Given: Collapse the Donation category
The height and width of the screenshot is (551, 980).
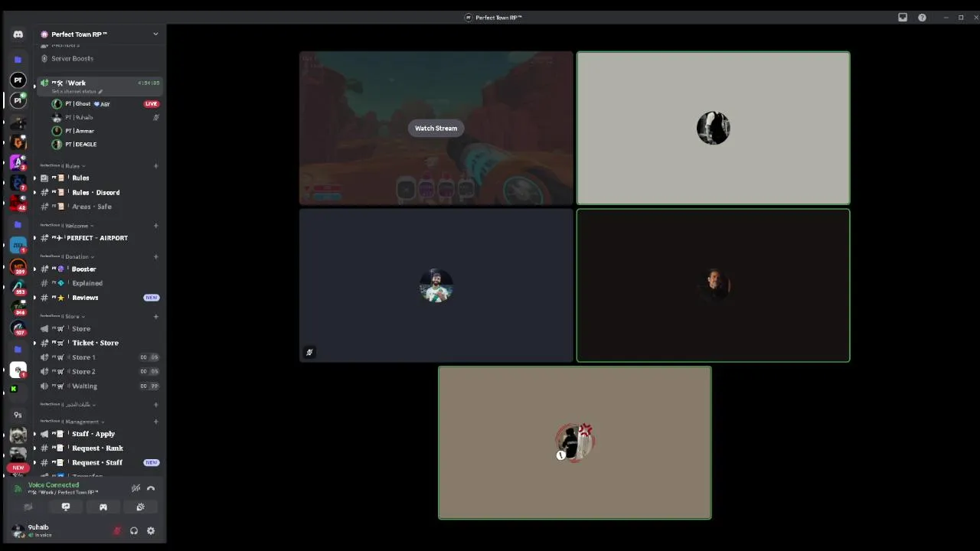Looking at the screenshot, I should (67, 256).
